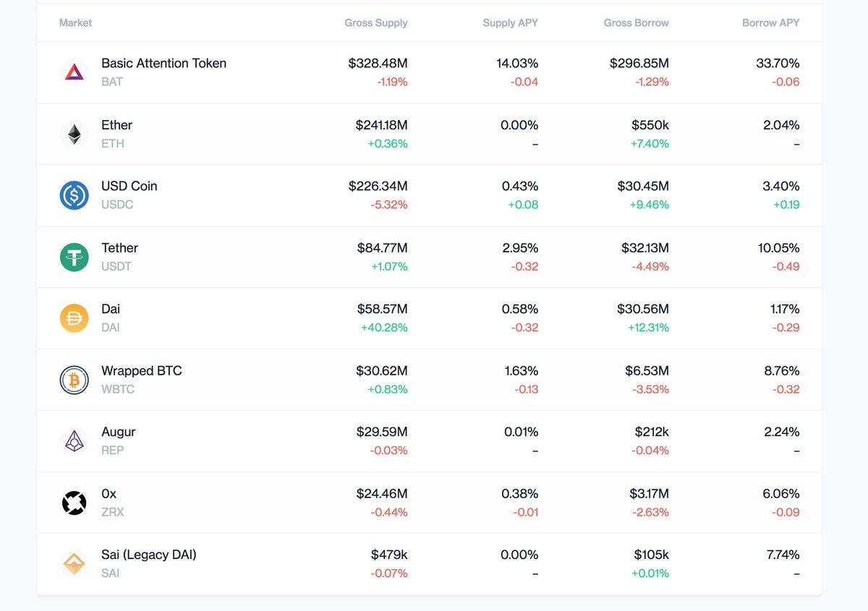Click the SAI ticker symbol
Viewport: 868px width, 611px height.
coord(111,573)
